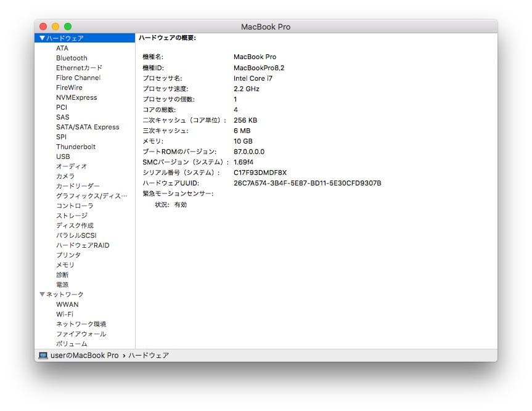
Task: Minimize the window with the yellow button
Action: tap(55, 26)
